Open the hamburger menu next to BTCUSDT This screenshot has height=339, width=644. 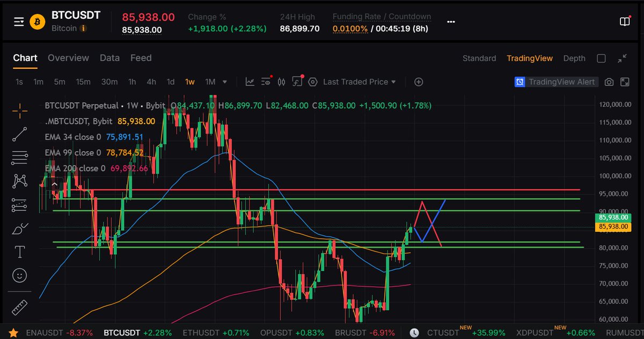point(19,21)
